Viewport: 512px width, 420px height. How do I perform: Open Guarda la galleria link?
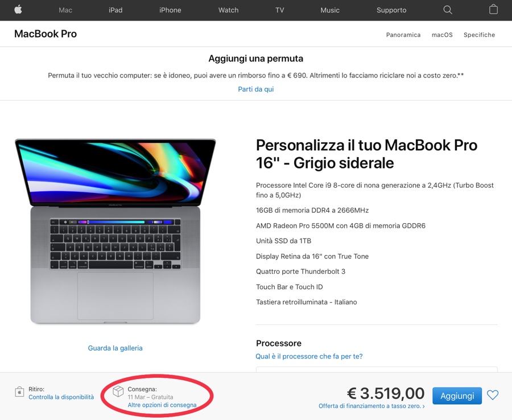115,348
